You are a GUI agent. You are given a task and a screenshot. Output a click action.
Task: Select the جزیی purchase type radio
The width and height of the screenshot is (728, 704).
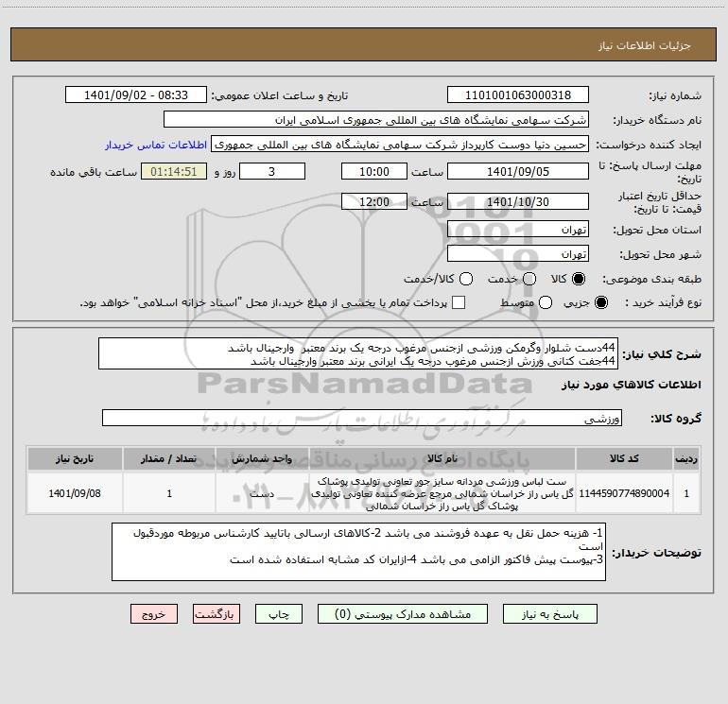(x=600, y=302)
